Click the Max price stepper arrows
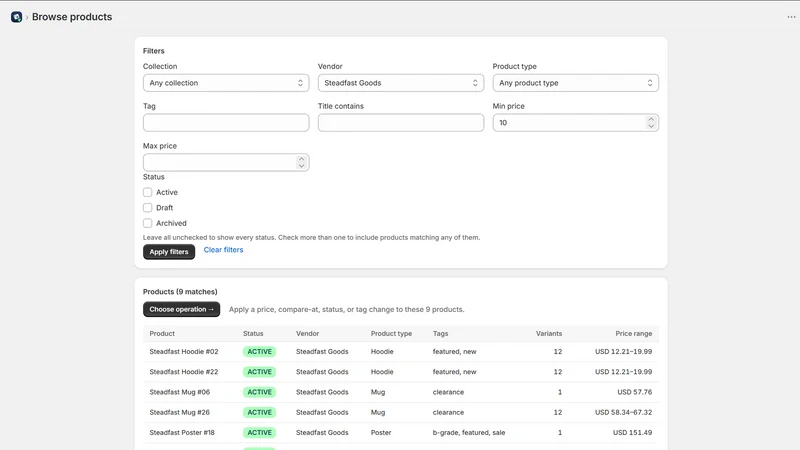 coord(301,162)
